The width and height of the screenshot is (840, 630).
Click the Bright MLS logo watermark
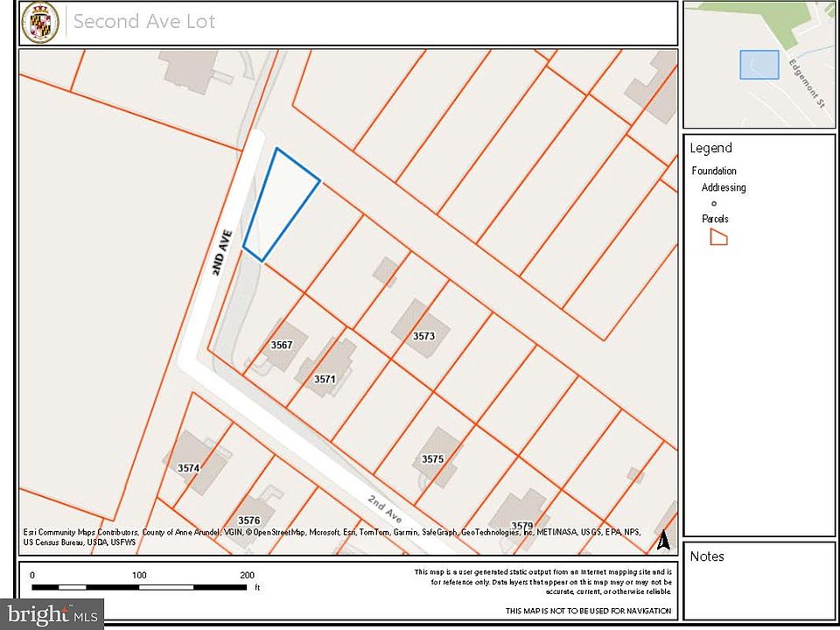[52, 612]
